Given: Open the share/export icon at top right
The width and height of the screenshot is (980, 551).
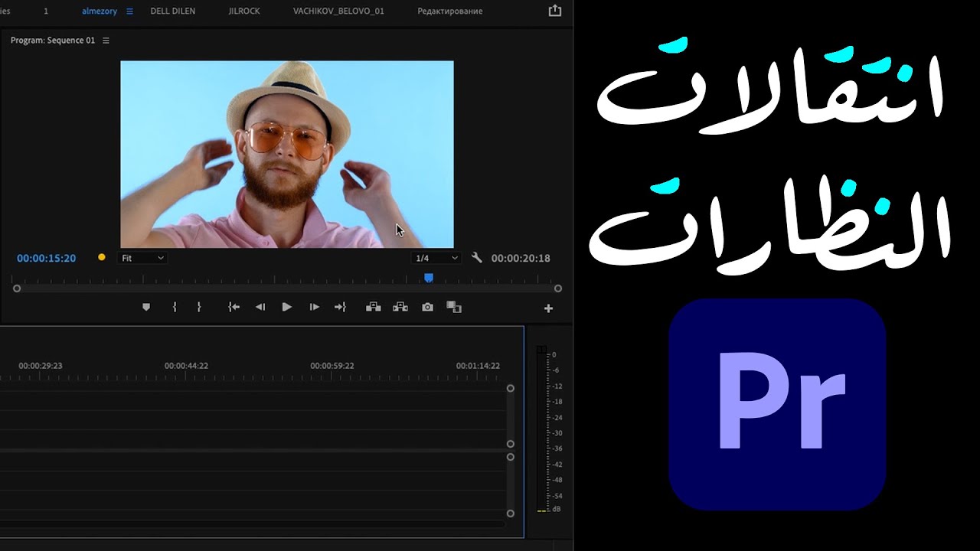Looking at the screenshot, I should tap(555, 11).
